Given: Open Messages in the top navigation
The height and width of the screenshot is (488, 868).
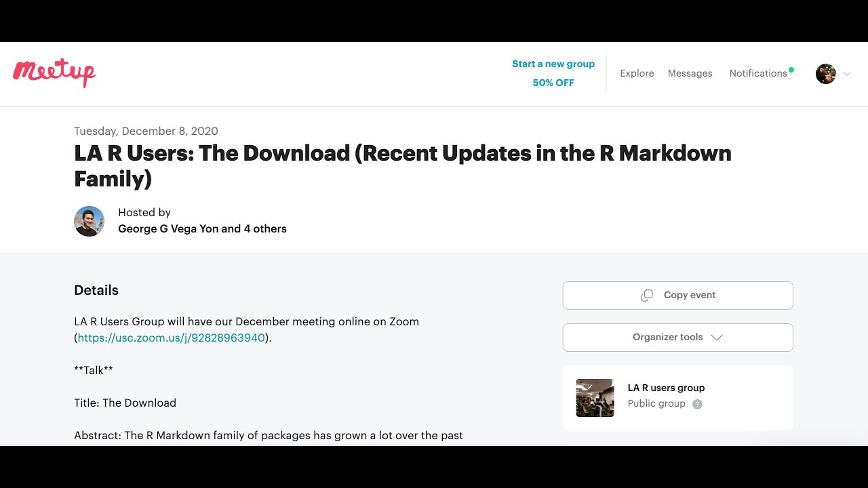Looking at the screenshot, I should 690,73.
